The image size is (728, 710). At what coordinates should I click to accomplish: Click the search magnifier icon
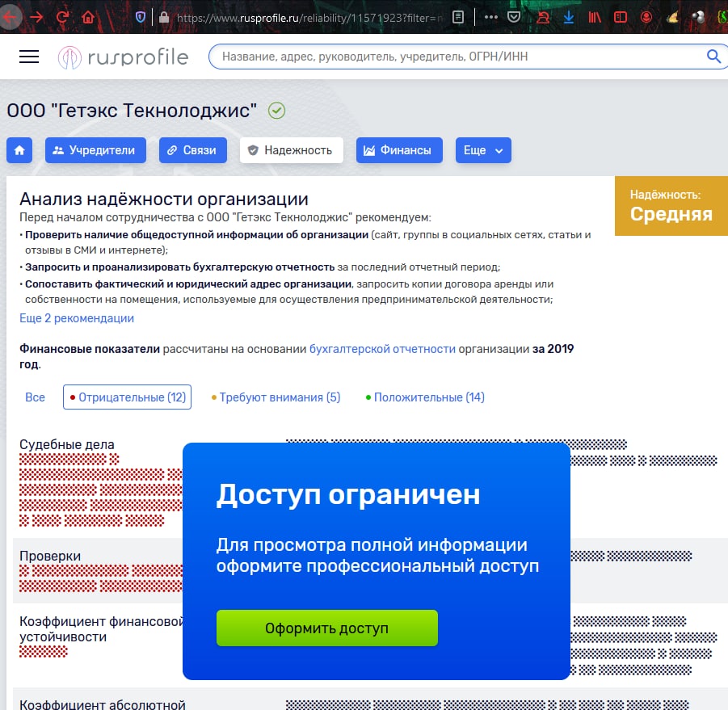click(713, 57)
